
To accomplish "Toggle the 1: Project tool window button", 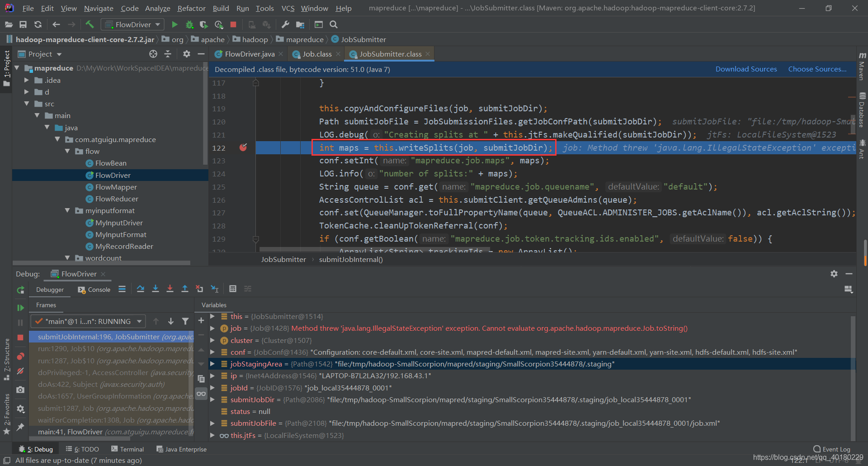I will (x=6, y=69).
